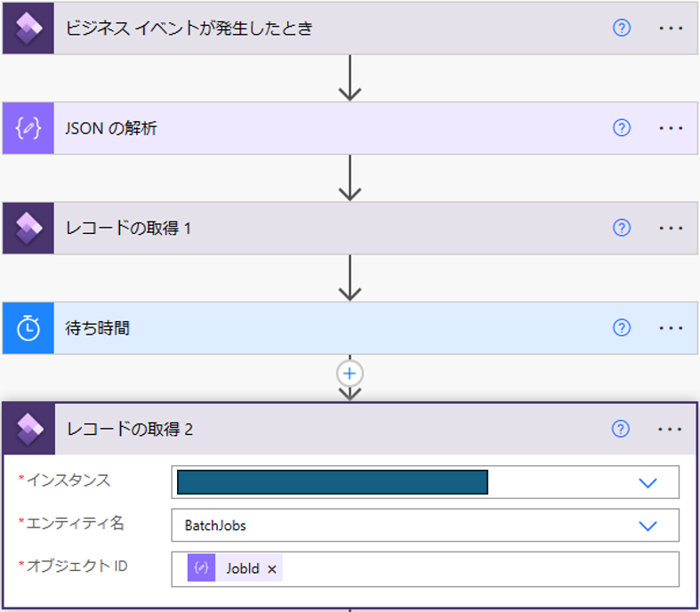Open more options for 待ち時間
700x612 pixels.
(671, 328)
